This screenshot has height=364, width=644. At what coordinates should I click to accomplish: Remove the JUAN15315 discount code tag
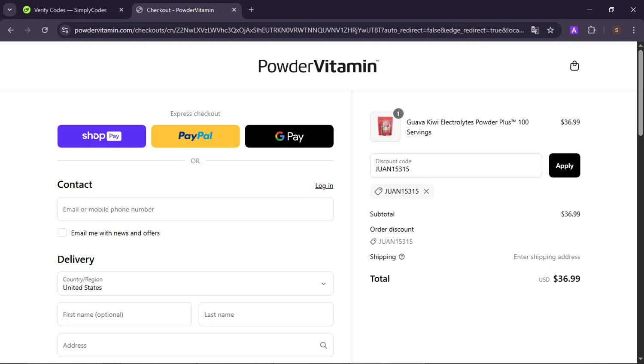[x=426, y=191]
